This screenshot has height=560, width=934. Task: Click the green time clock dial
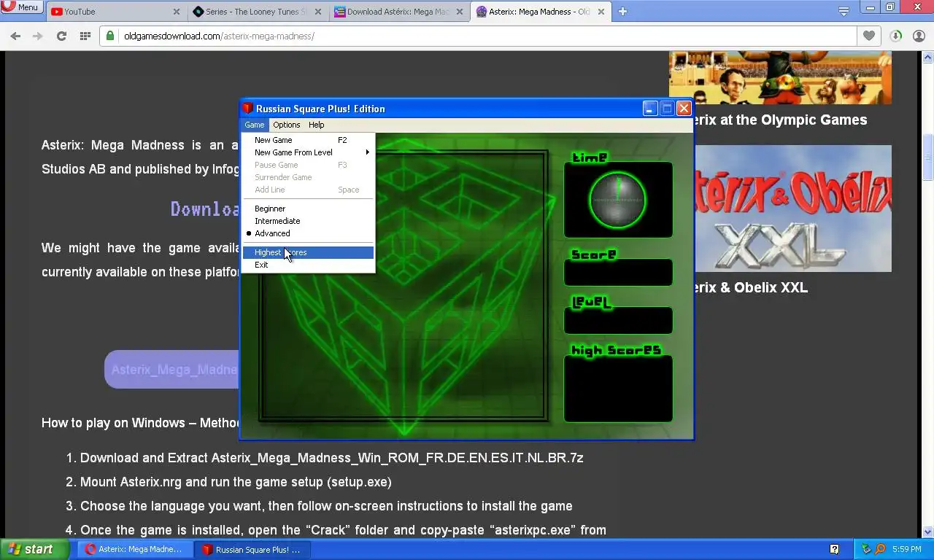click(x=617, y=200)
